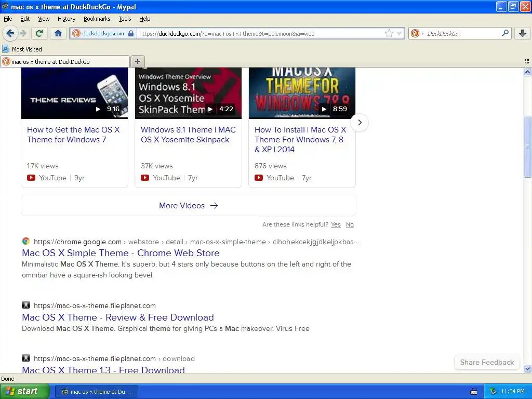This screenshot has width=532, height=399.
Task: Open the Windows Start menu
Action: pyautogui.click(x=24, y=392)
